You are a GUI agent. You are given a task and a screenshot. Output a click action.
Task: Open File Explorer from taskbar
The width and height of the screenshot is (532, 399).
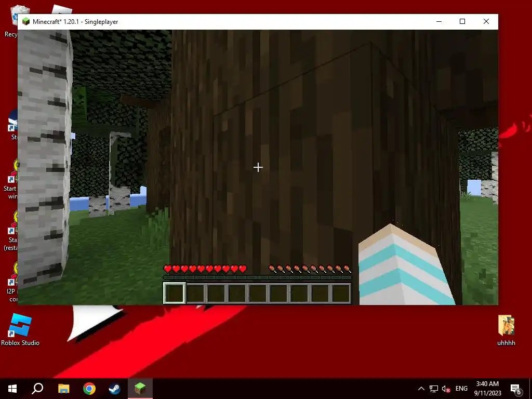pyautogui.click(x=63, y=389)
